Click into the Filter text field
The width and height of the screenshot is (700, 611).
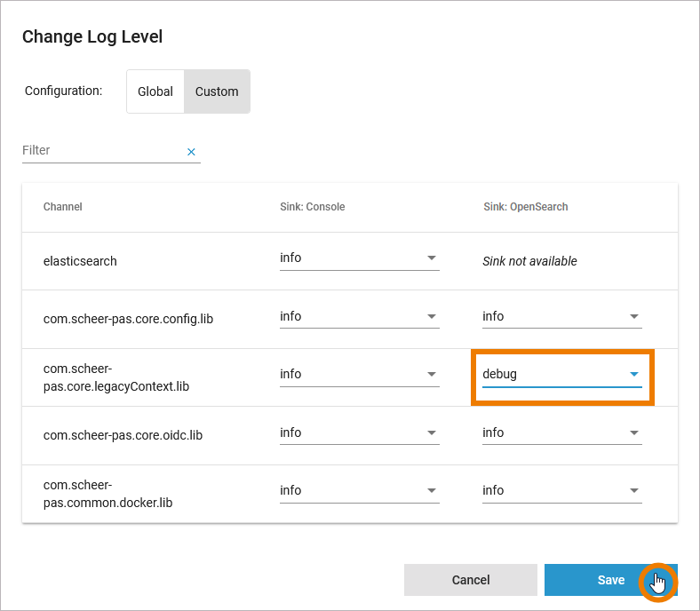pyautogui.click(x=101, y=151)
